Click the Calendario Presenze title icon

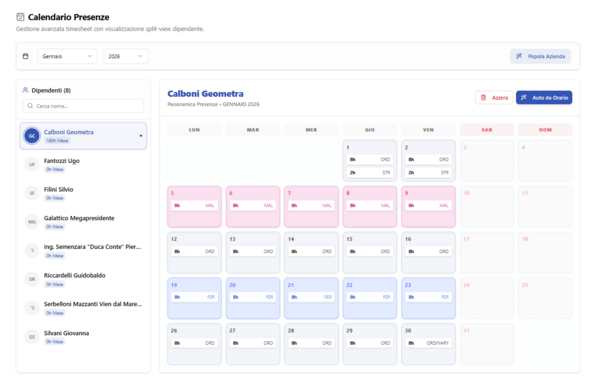tap(20, 17)
